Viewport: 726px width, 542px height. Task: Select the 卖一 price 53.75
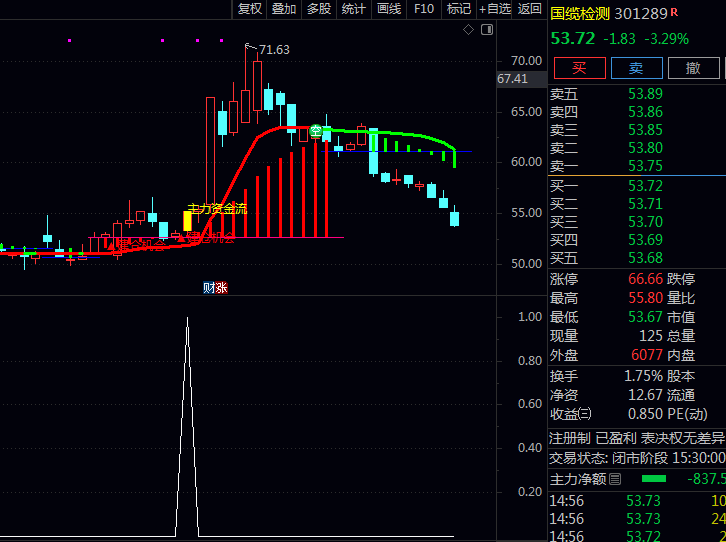tap(645, 166)
